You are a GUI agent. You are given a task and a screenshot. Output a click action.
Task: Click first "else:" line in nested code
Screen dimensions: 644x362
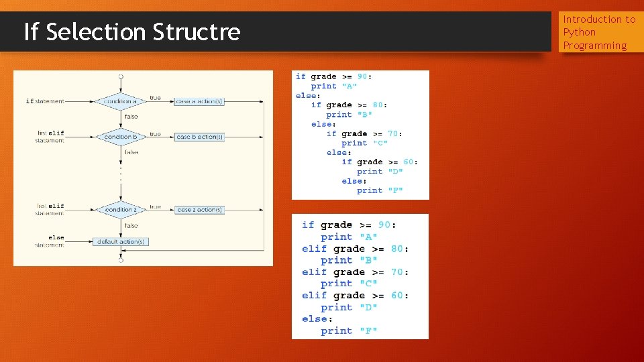click(x=308, y=96)
